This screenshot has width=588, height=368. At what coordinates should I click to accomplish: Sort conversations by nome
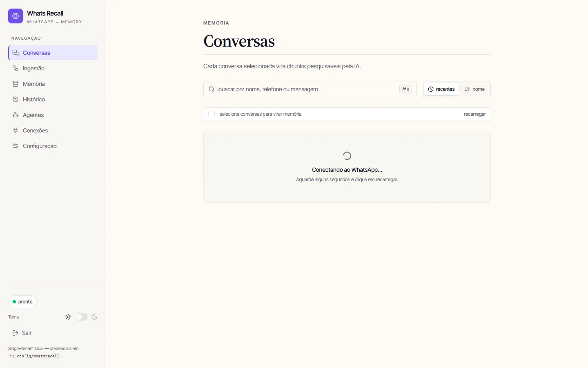tap(474, 89)
